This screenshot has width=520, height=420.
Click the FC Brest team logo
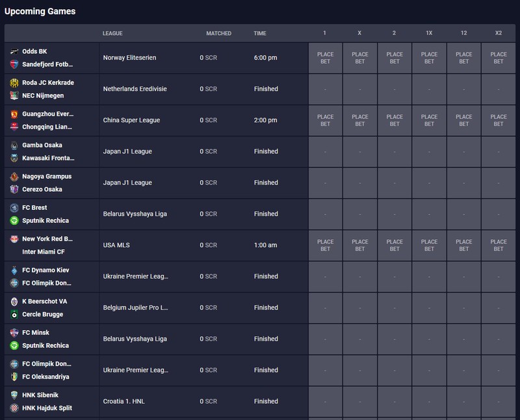pos(14,207)
